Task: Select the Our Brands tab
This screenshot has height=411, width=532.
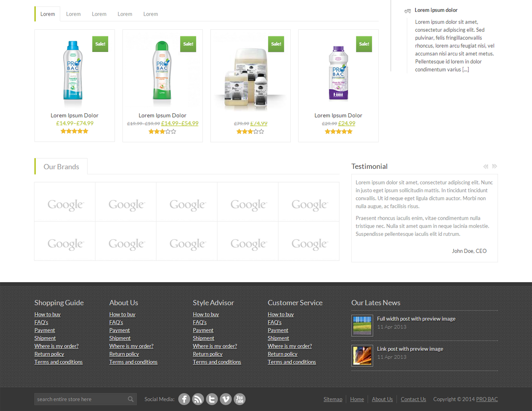Action: pyautogui.click(x=61, y=167)
